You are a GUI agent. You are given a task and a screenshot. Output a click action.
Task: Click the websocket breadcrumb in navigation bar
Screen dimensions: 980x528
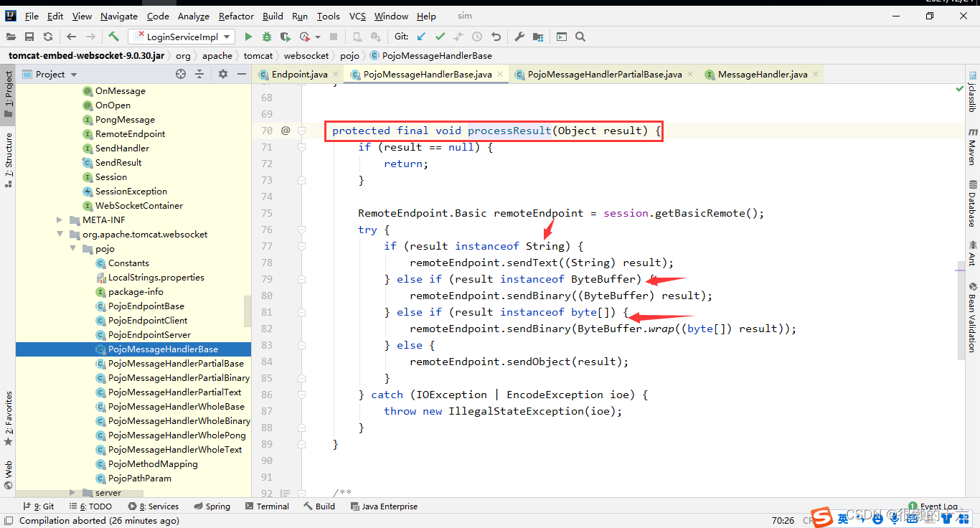[306, 55]
